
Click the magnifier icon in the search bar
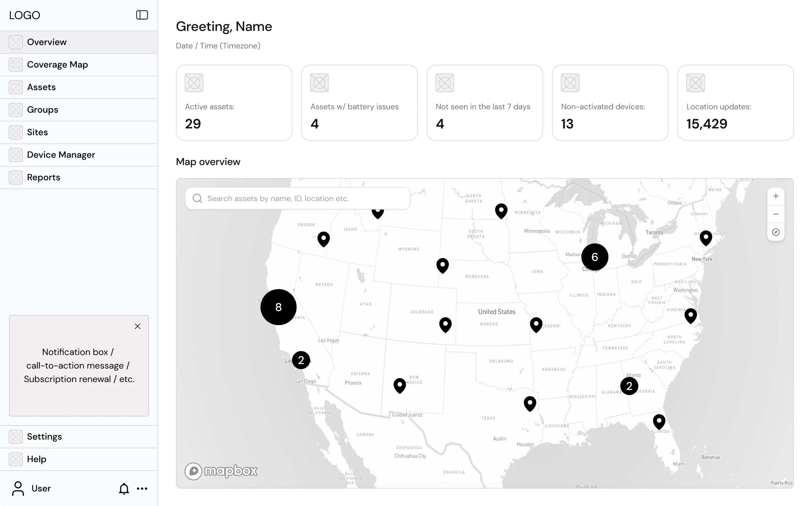[x=197, y=198]
